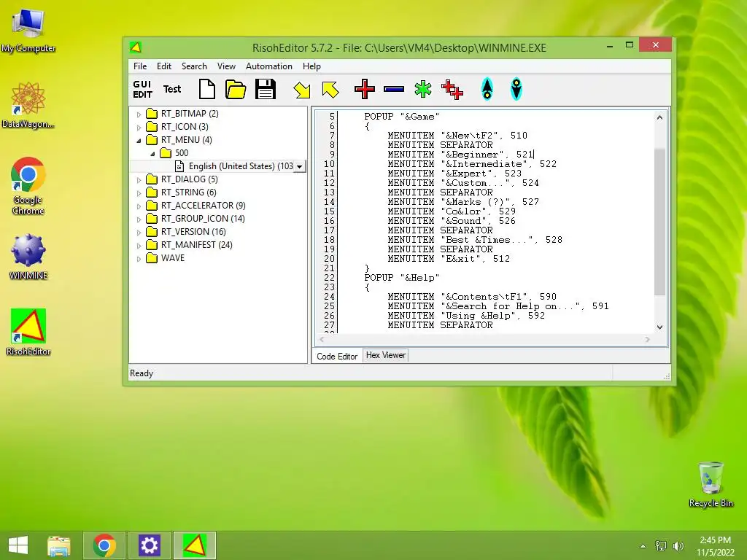This screenshot has height=560, width=747.
Task: Show hidden tray icons arrow
Action: pyautogui.click(x=643, y=546)
